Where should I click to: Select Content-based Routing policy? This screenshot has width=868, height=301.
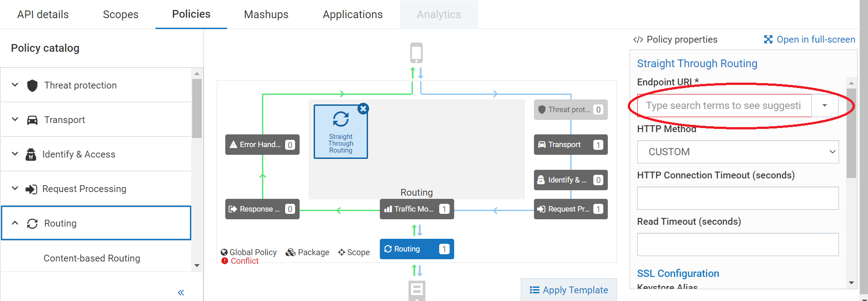click(92, 258)
